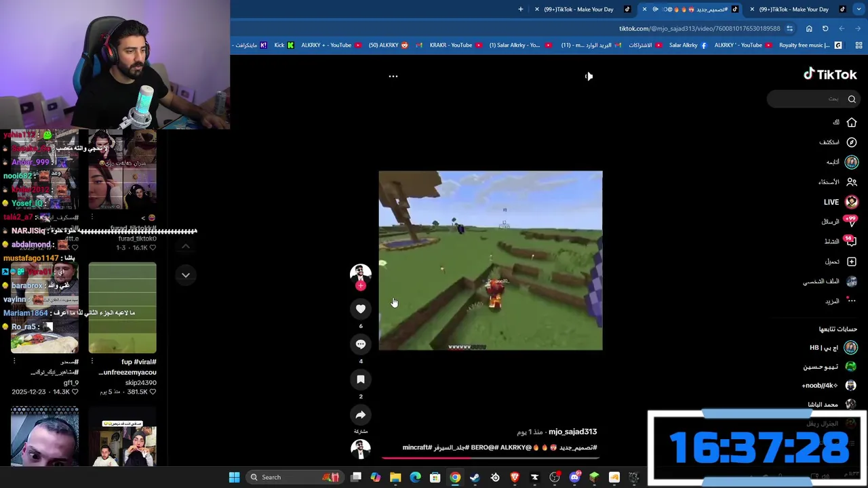
Task: Open Discord from taskbar
Action: point(574,477)
